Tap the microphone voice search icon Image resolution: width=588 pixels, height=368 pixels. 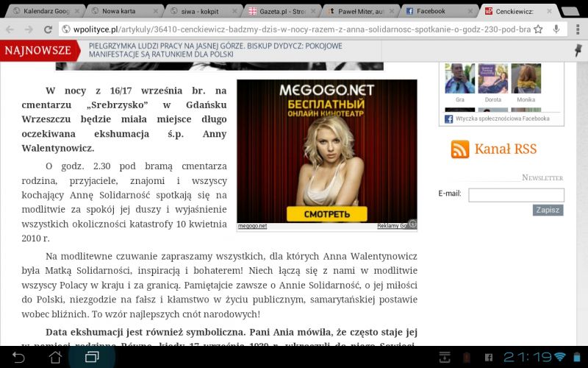pyautogui.click(x=556, y=29)
